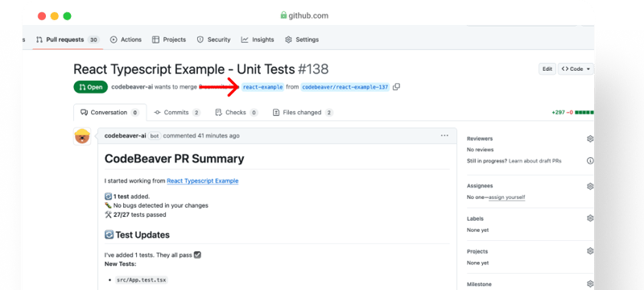The height and width of the screenshot is (290, 644).
Task: Open the repository Settings tab
Action: (x=302, y=39)
